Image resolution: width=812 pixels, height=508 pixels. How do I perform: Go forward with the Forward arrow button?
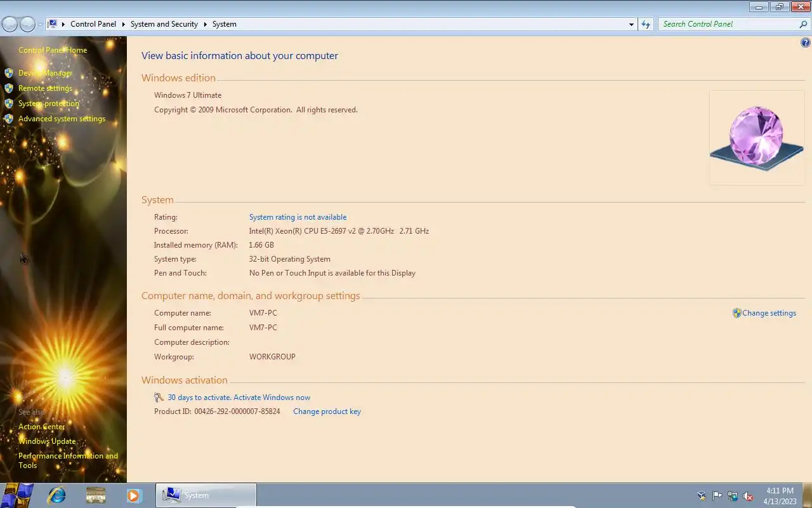coord(27,24)
